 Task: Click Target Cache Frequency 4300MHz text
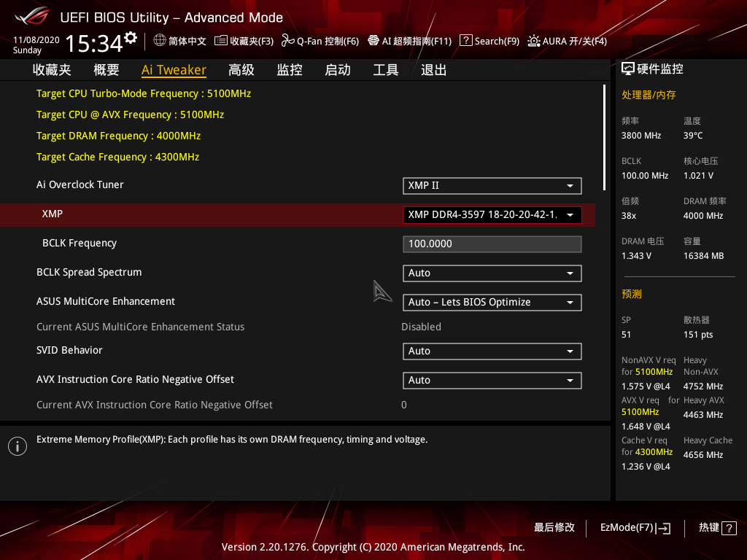(117, 157)
